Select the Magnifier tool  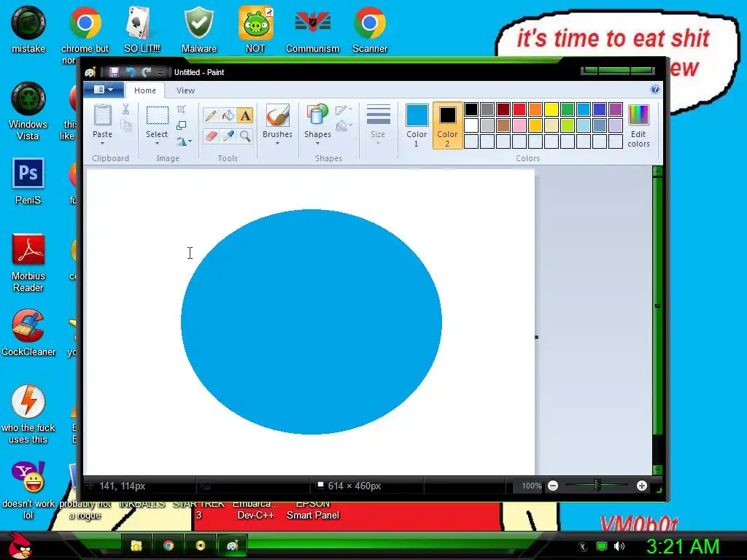245,136
